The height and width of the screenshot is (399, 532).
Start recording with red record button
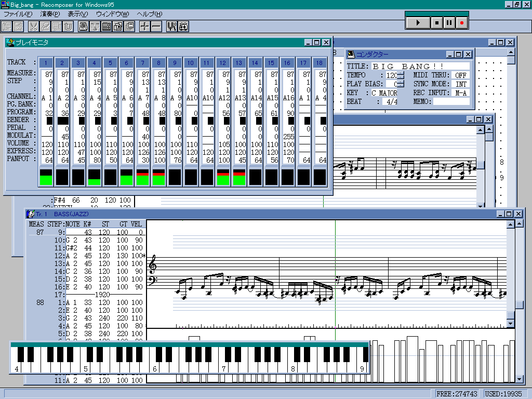point(461,23)
